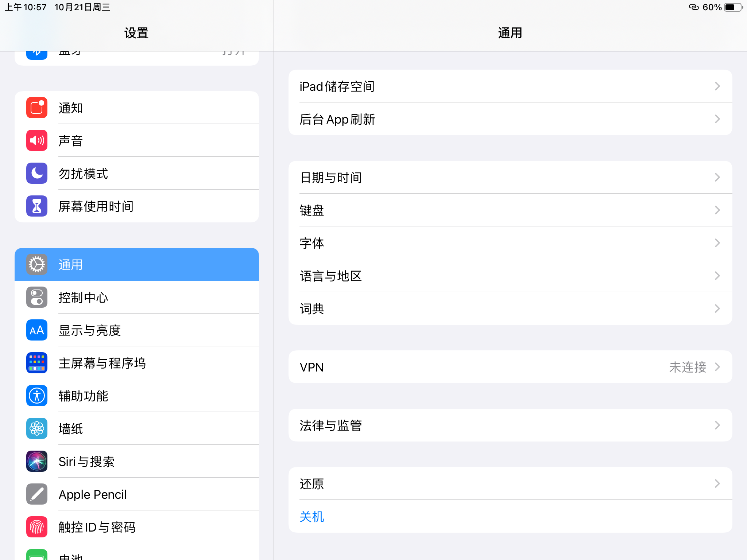
Task: Open 语言与地区 settings row
Action: point(510,276)
